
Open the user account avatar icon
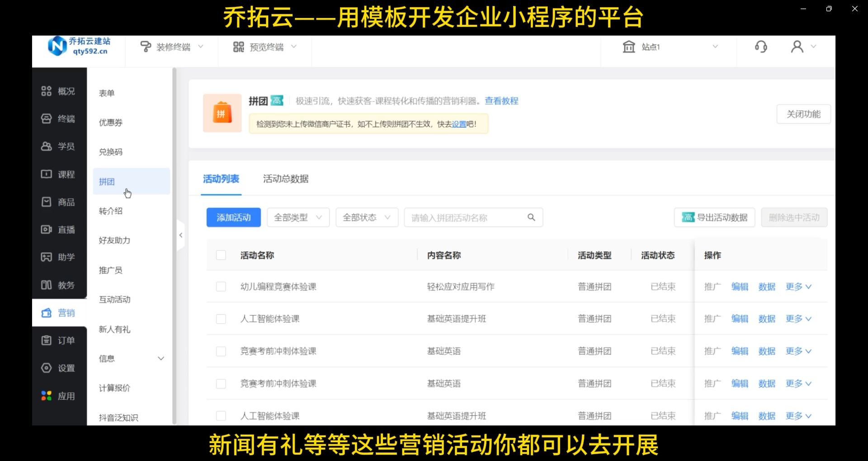tap(797, 47)
